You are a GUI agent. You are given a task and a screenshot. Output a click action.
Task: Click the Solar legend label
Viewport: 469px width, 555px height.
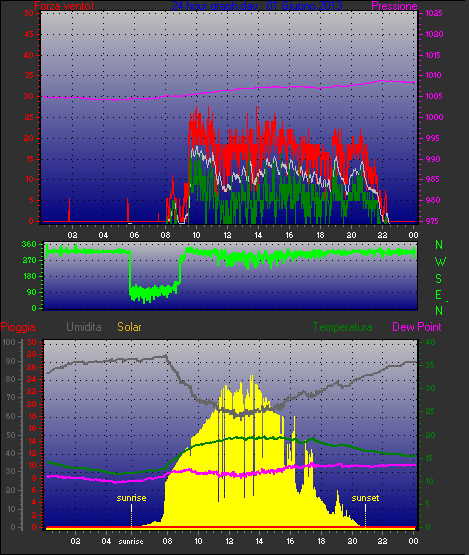(x=129, y=327)
